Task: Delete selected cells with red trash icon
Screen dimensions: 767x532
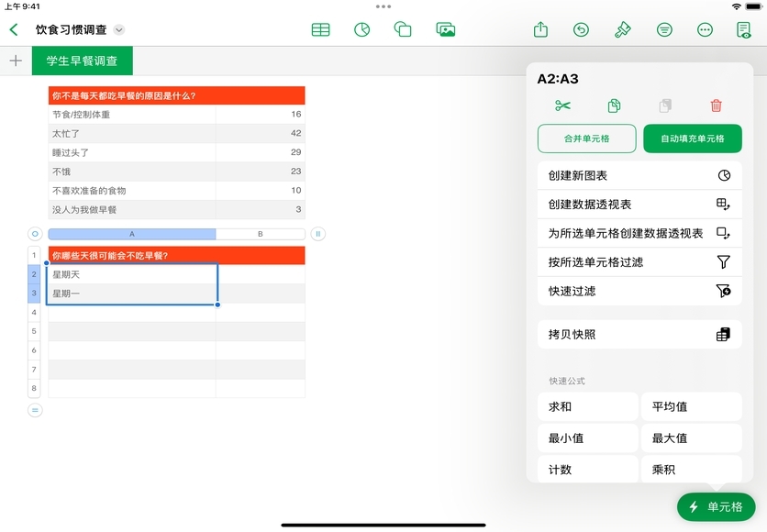Action: pos(717,105)
